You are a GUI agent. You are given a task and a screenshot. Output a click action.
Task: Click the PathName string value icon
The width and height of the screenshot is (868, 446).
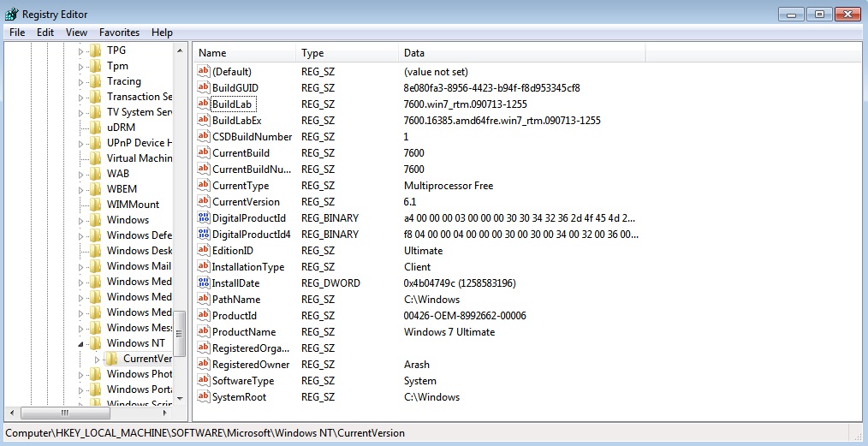204,299
